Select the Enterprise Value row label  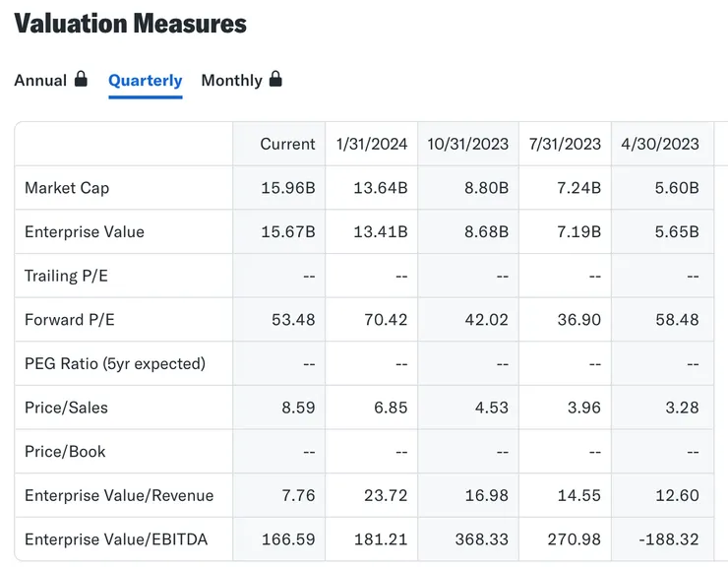(x=85, y=232)
